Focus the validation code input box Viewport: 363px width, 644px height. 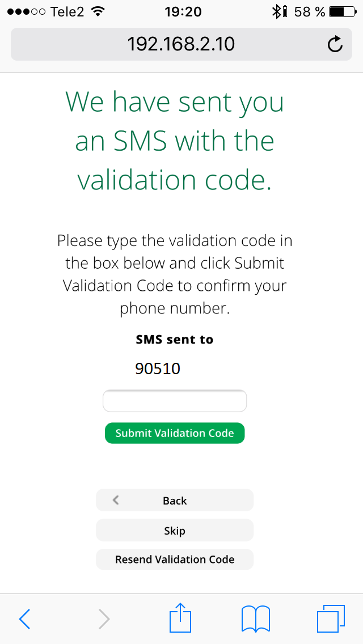175,401
